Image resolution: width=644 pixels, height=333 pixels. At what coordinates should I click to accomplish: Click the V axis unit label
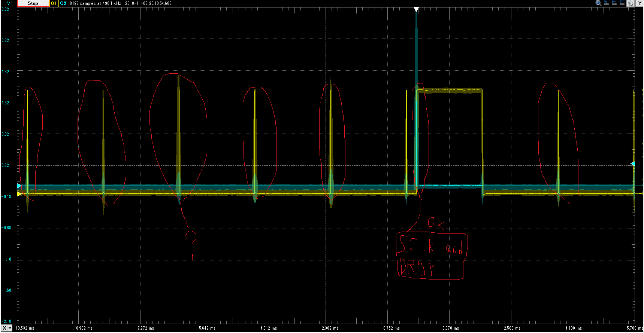9,3
